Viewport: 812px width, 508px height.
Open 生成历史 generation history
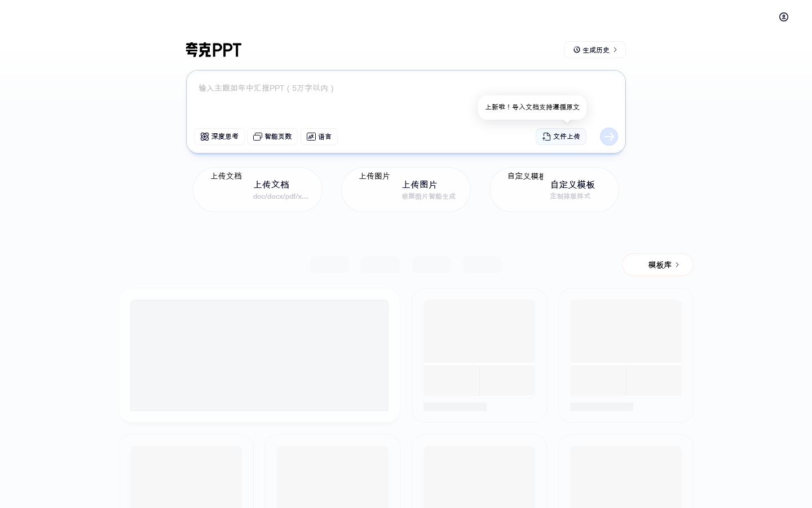pyautogui.click(x=595, y=50)
